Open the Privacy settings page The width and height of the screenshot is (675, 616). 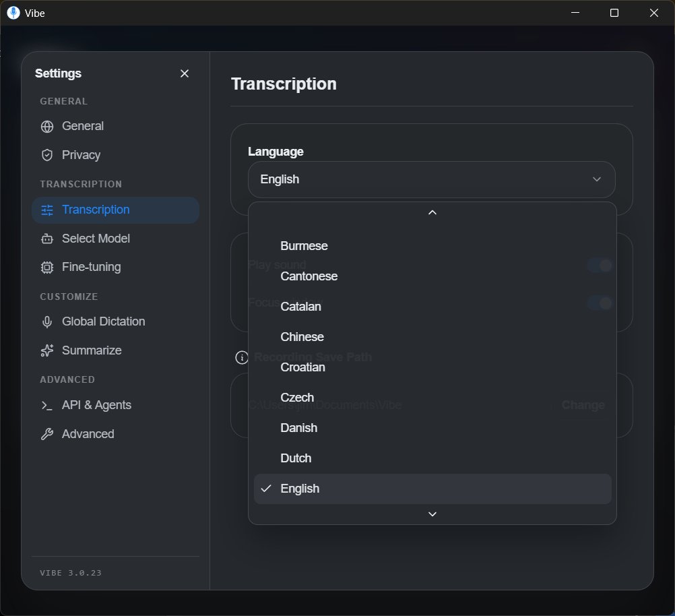[115, 155]
